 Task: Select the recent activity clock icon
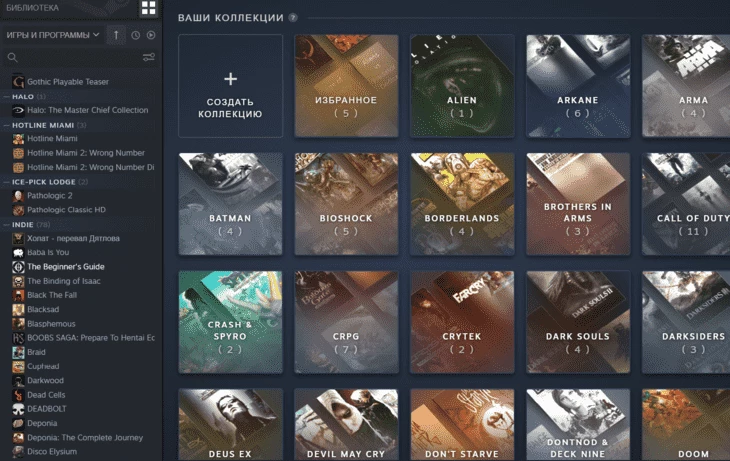135,35
